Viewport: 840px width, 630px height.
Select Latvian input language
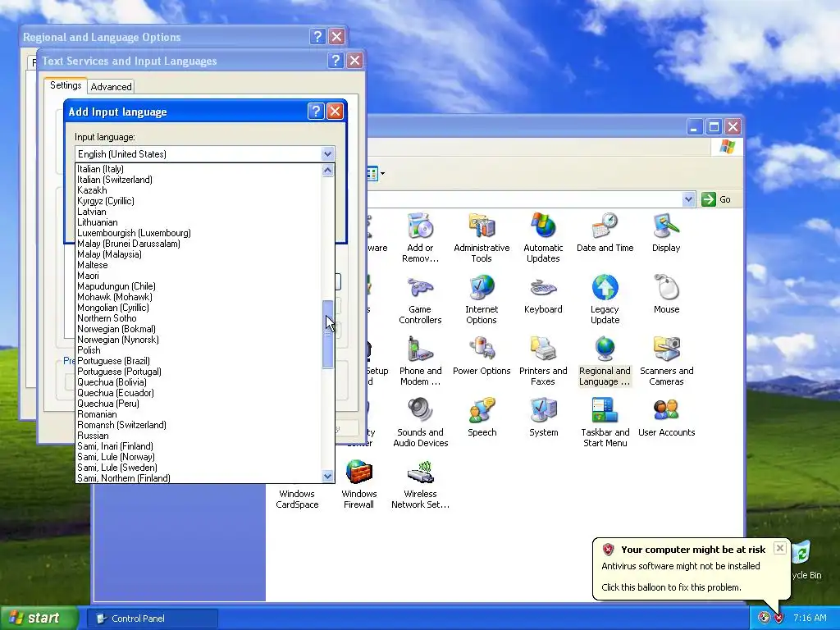tap(199, 212)
